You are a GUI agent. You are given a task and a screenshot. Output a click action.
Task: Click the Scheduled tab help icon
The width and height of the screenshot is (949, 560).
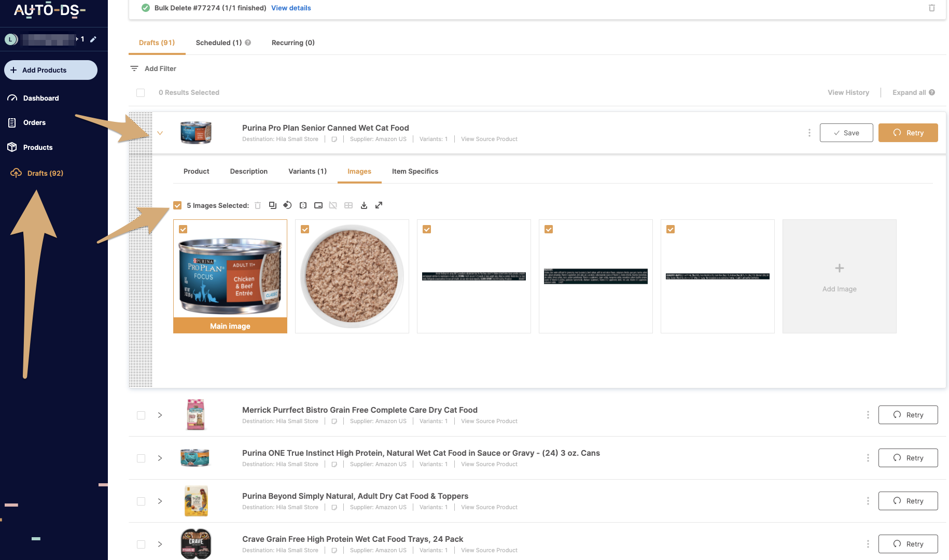point(248,43)
